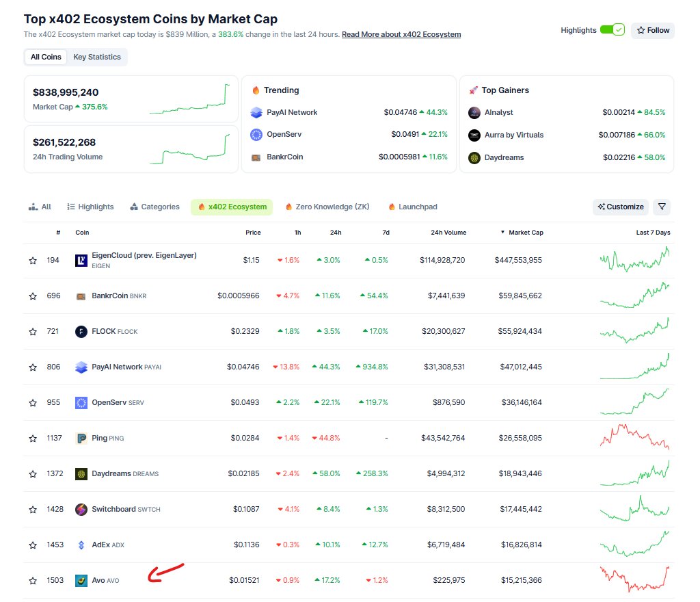This screenshot has height=602, width=700.
Task: Click the Top Gainers rocket icon
Action: tap(473, 90)
